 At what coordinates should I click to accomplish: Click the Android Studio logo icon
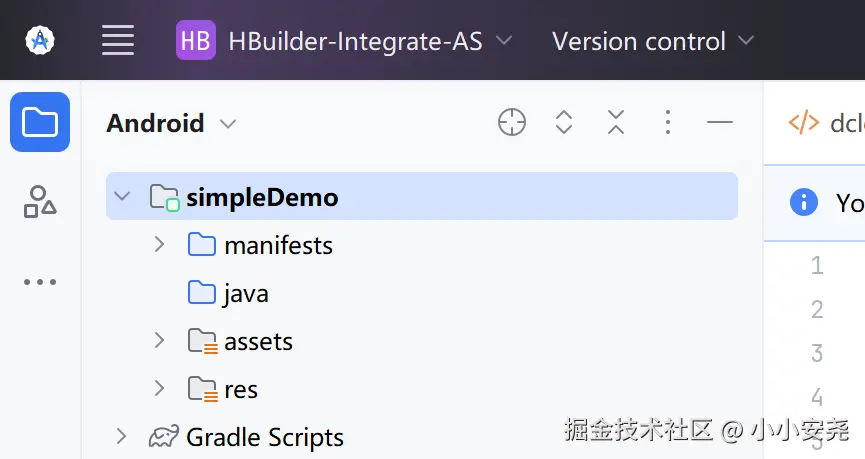(x=40, y=41)
